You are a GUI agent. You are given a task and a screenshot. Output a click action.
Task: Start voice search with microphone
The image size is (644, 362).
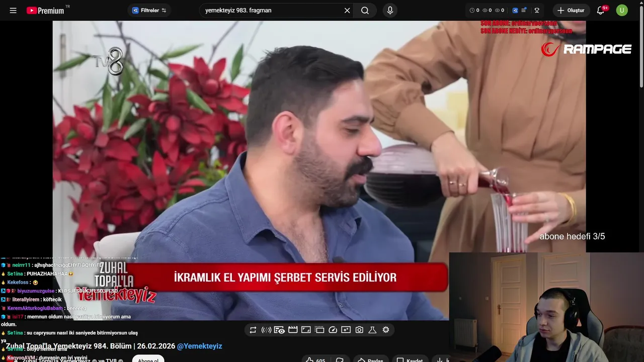coord(390,11)
